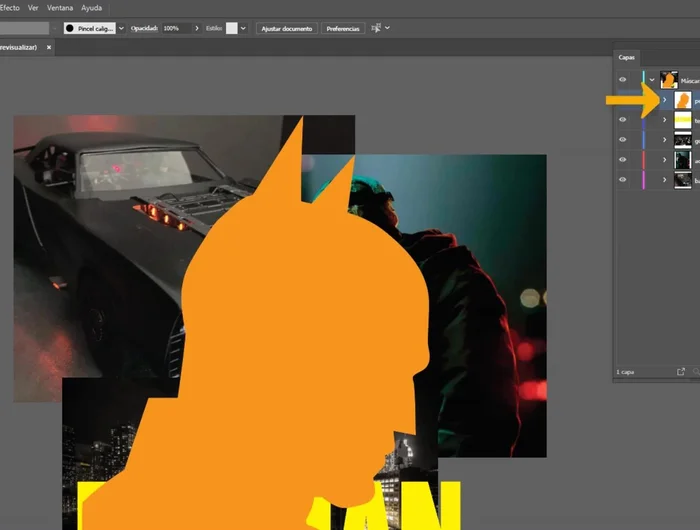Hide the yellow text layer with eye icon
Image resolution: width=700 pixels, height=530 pixels.
tap(622, 120)
